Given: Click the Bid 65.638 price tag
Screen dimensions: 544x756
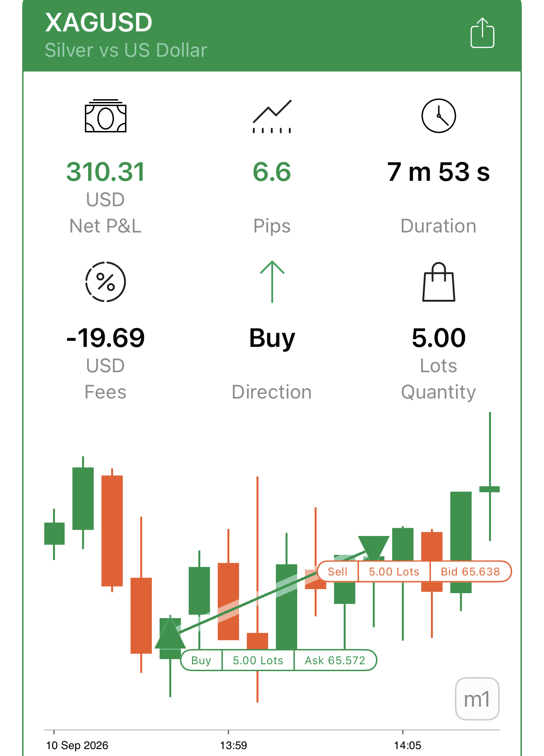Looking at the screenshot, I should click(x=470, y=571).
